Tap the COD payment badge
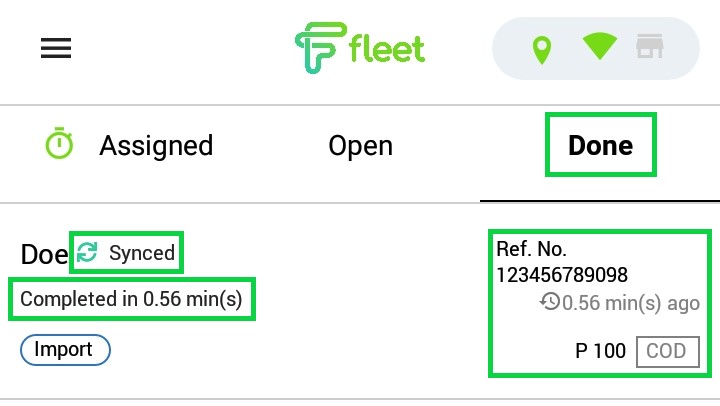Viewport: 720px width, 406px height. [x=668, y=351]
